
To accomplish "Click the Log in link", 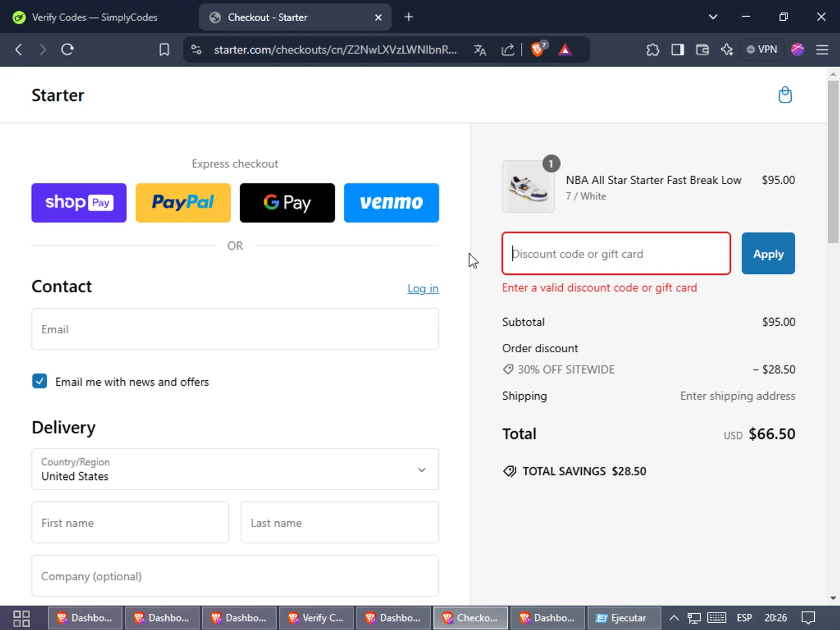I will click(x=423, y=288).
